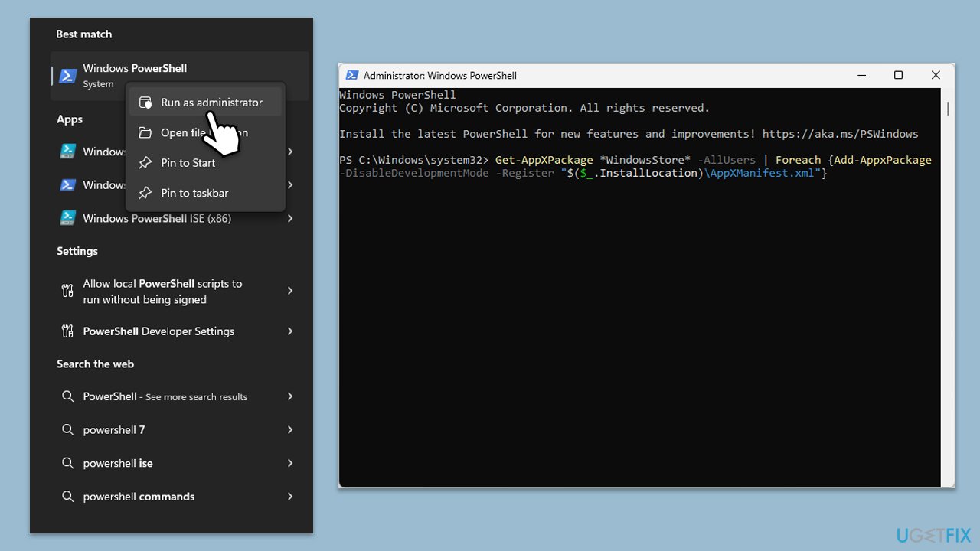The image size is (980, 551).
Task: Click the PowerShell console vertical scrollbar thumb
Action: (x=948, y=109)
